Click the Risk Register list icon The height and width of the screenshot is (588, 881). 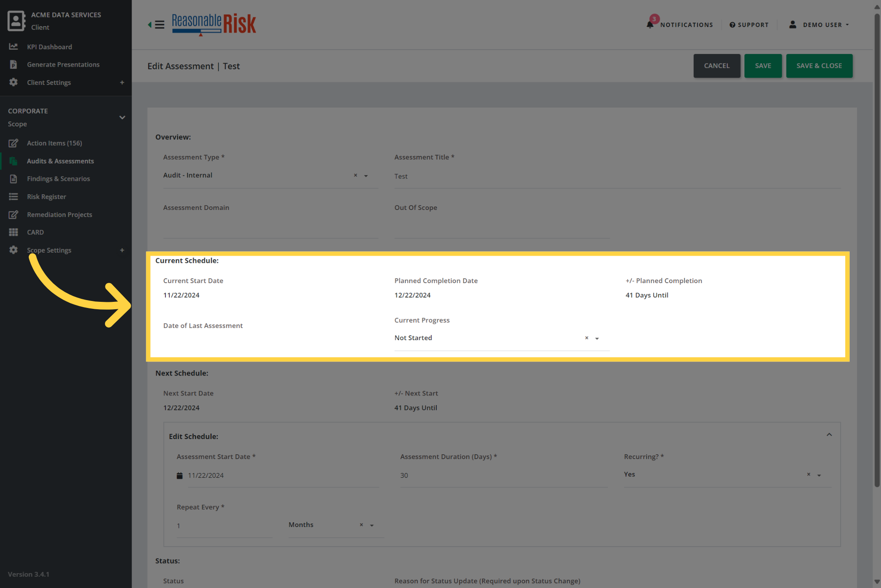[x=14, y=197]
